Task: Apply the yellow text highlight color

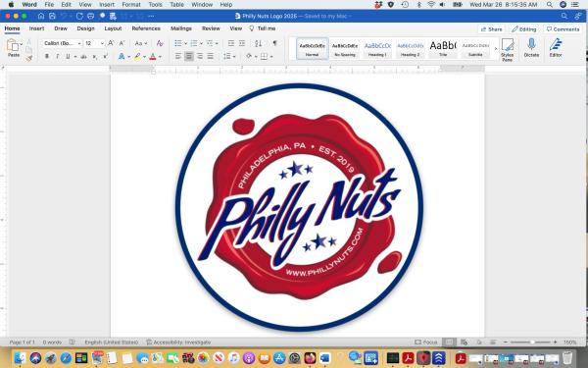Action: pyautogui.click(x=137, y=57)
